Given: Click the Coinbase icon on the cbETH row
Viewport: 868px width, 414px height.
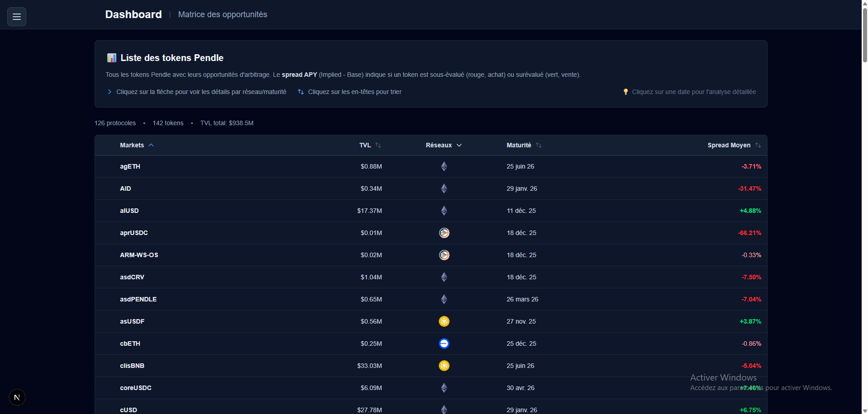Looking at the screenshot, I should pos(444,343).
